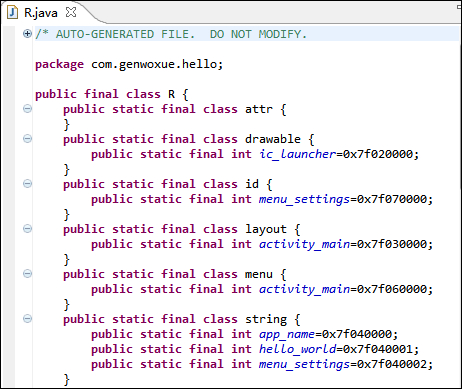Image resolution: width=462 pixels, height=389 pixels.
Task: Click activity_main in the layout class
Action: click(304, 244)
